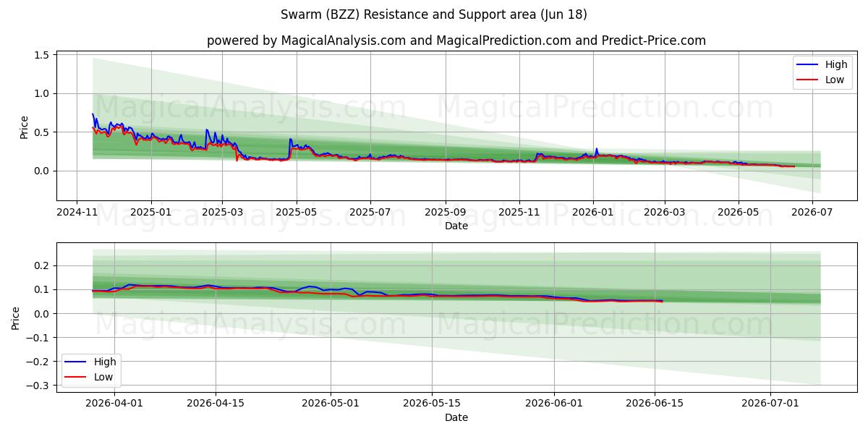Screen dimensions: 868x434
Task: Click the '2024-11' x-axis label
Action: point(77,213)
